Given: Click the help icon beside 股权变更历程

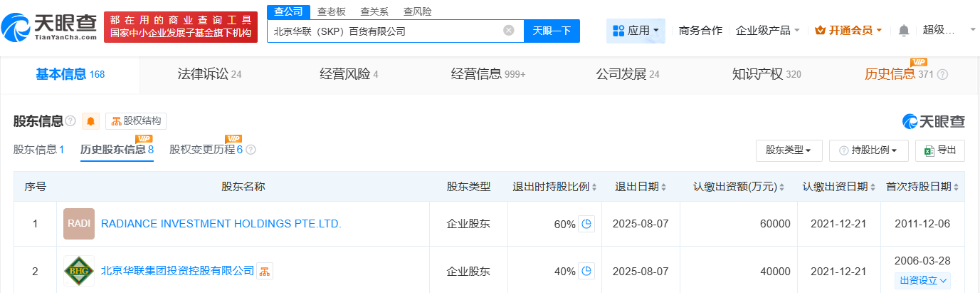Looking at the screenshot, I should click(251, 150).
